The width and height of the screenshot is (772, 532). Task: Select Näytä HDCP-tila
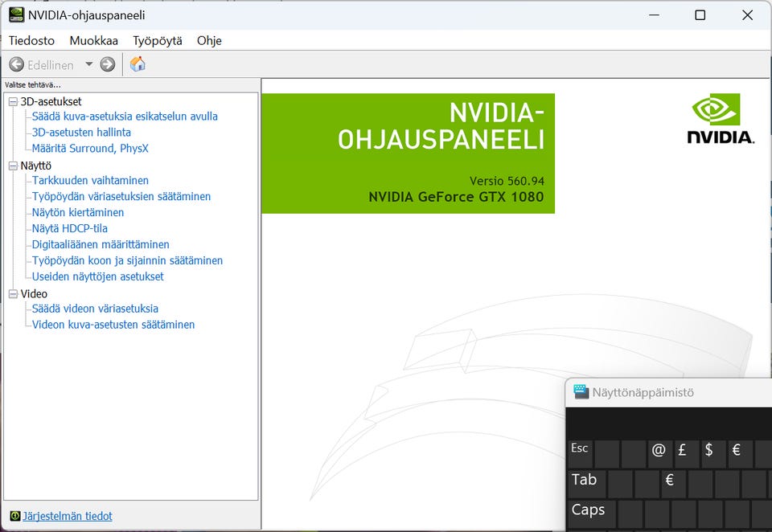(69, 228)
